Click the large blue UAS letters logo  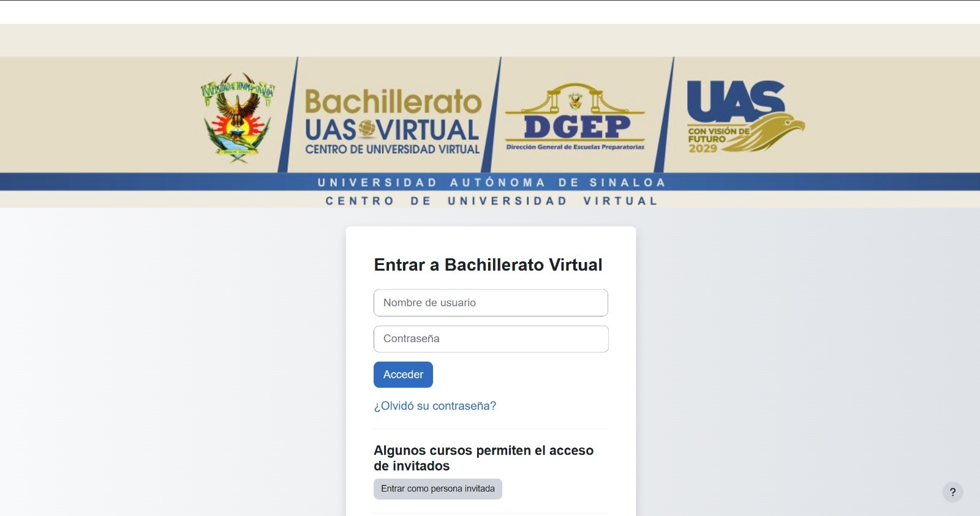735,100
